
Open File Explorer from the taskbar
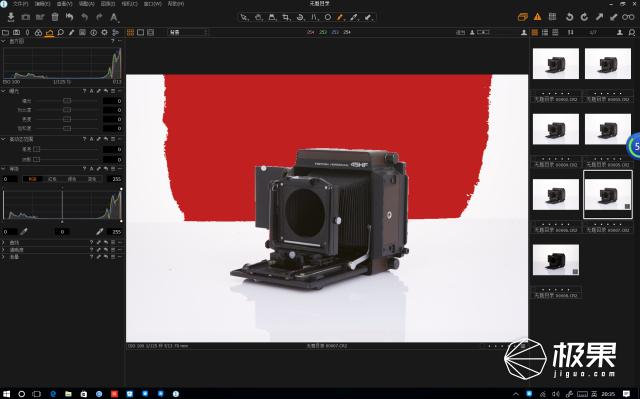68,394
